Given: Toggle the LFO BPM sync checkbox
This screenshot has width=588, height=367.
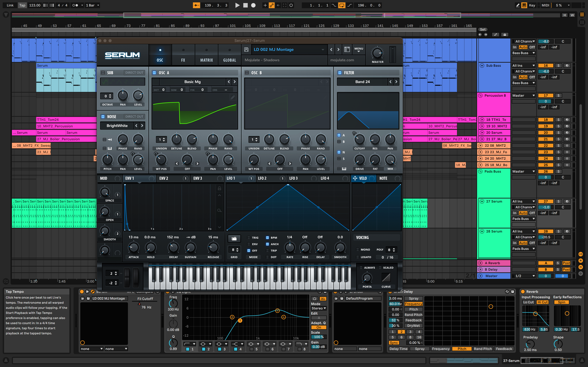Looking at the screenshot, I should point(267,238).
